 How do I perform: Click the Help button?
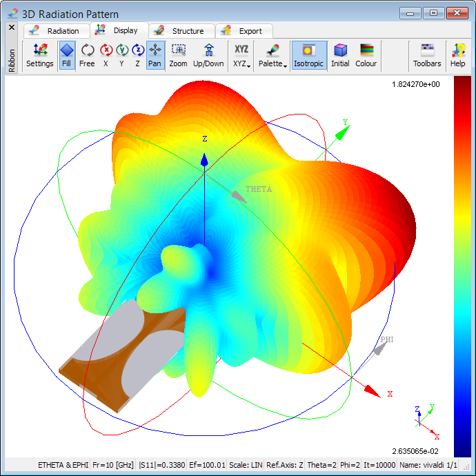point(458,55)
